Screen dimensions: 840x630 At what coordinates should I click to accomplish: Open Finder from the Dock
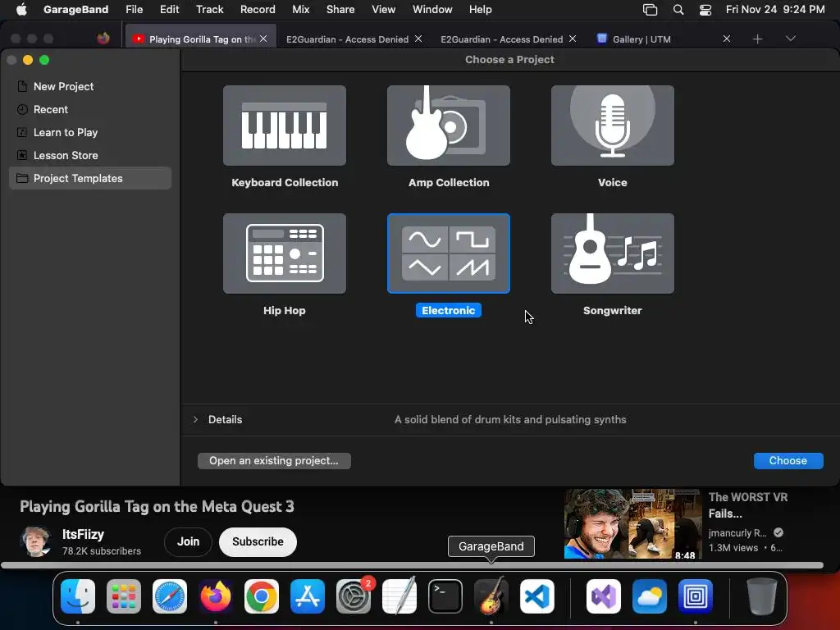pos(78,596)
